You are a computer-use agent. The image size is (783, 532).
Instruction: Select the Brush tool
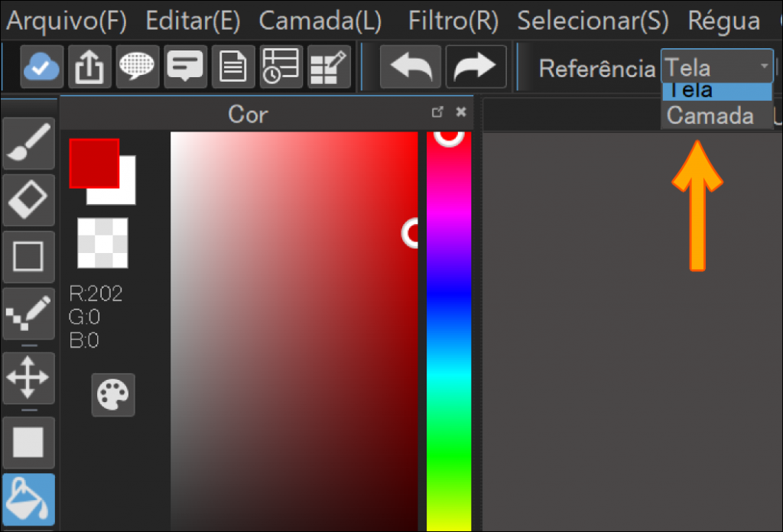(x=28, y=142)
